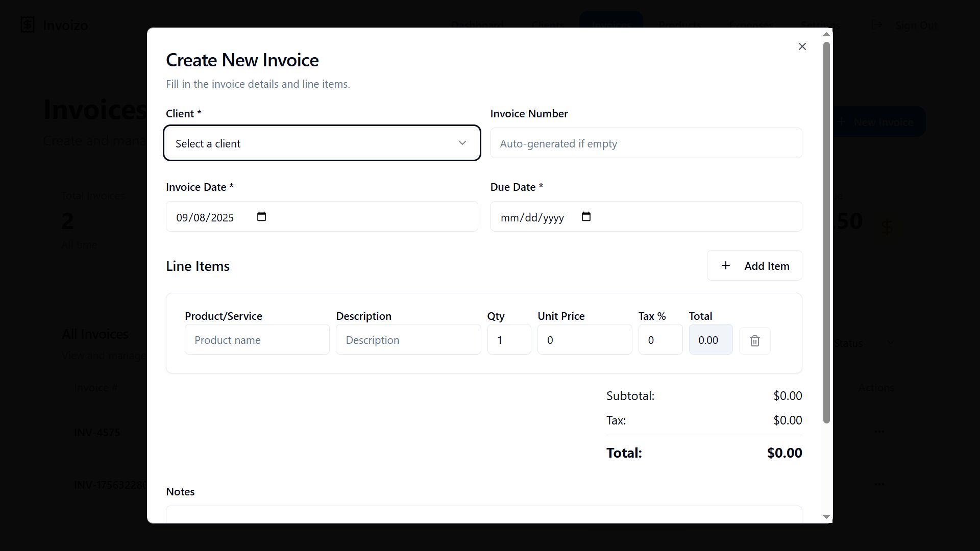
Task: Click the line item Total field
Action: point(710,340)
